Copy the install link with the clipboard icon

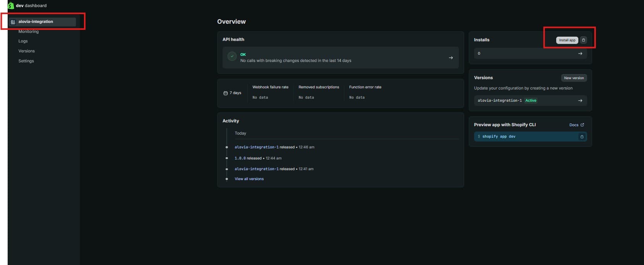pos(583,40)
